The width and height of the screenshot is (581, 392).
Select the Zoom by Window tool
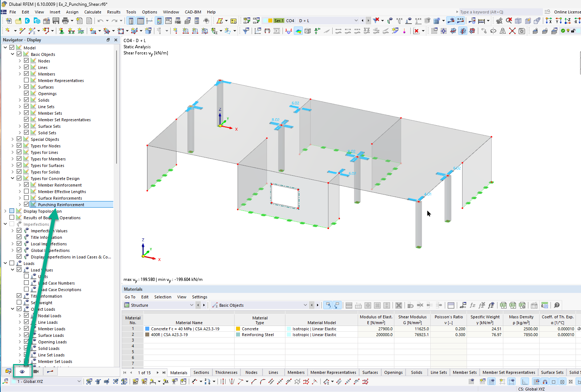(508, 21)
